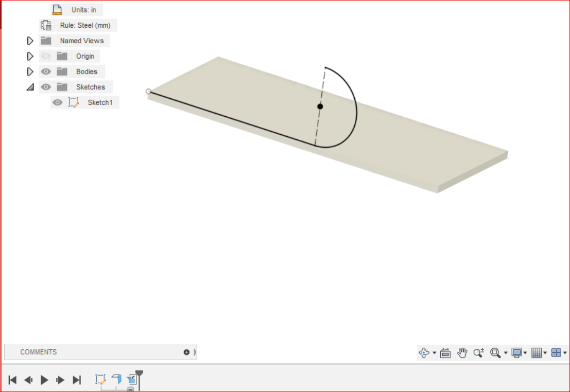570x392 pixels.
Task: Select the Pan tool
Action: click(462, 353)
